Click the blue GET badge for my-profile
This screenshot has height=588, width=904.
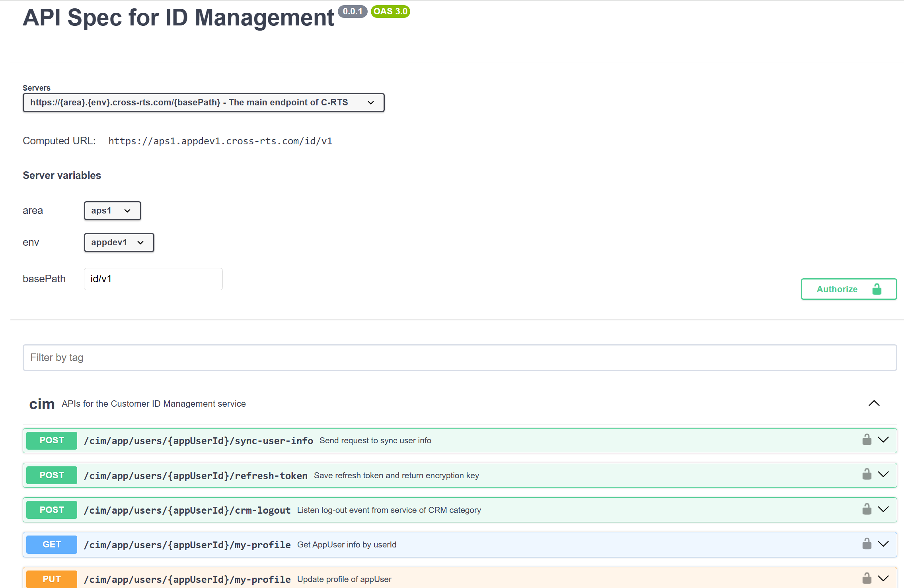point(51,544)
